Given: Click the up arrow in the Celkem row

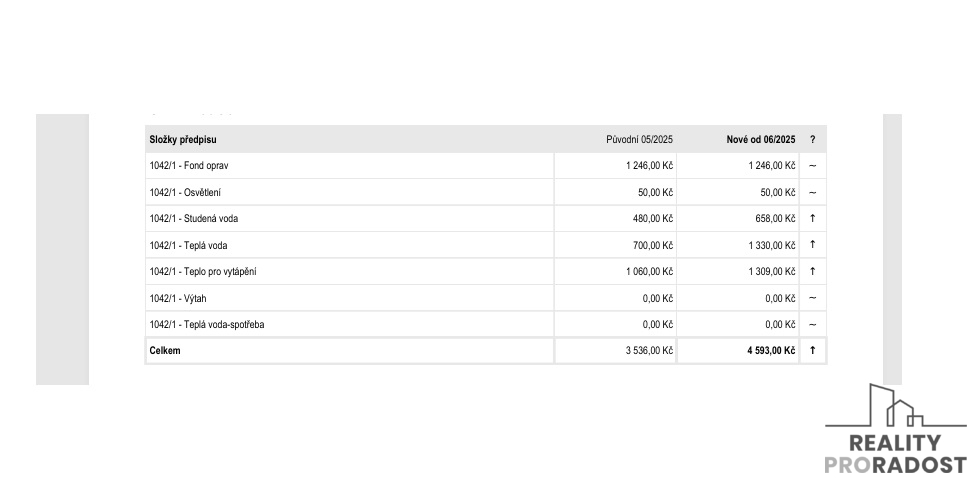Looking at the screenshot, I should (812, 351).
